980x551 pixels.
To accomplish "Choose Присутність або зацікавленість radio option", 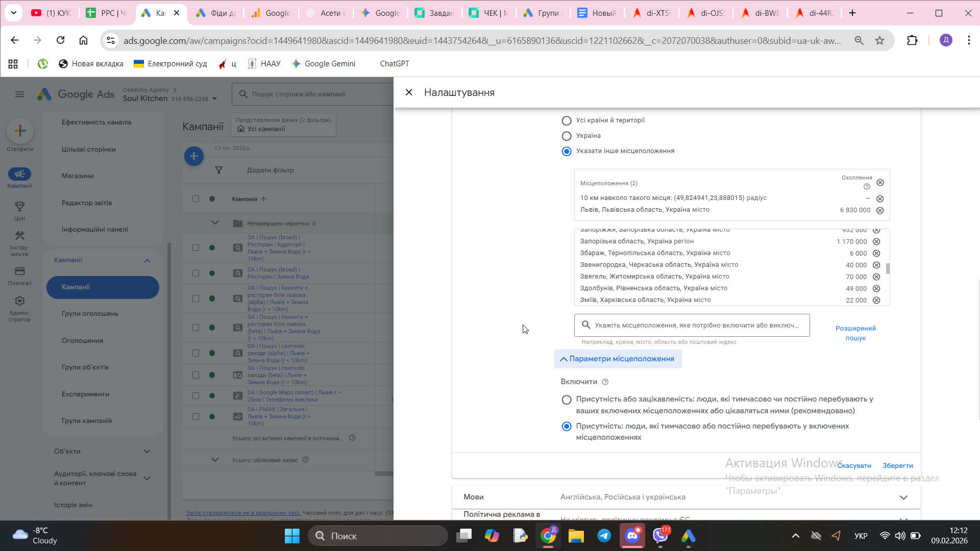I will 567,400.
